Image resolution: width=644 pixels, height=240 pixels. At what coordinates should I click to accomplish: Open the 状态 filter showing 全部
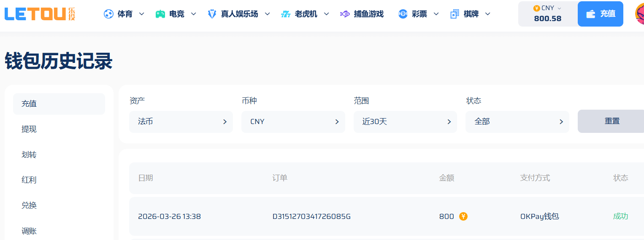click(x=517, y=122)
